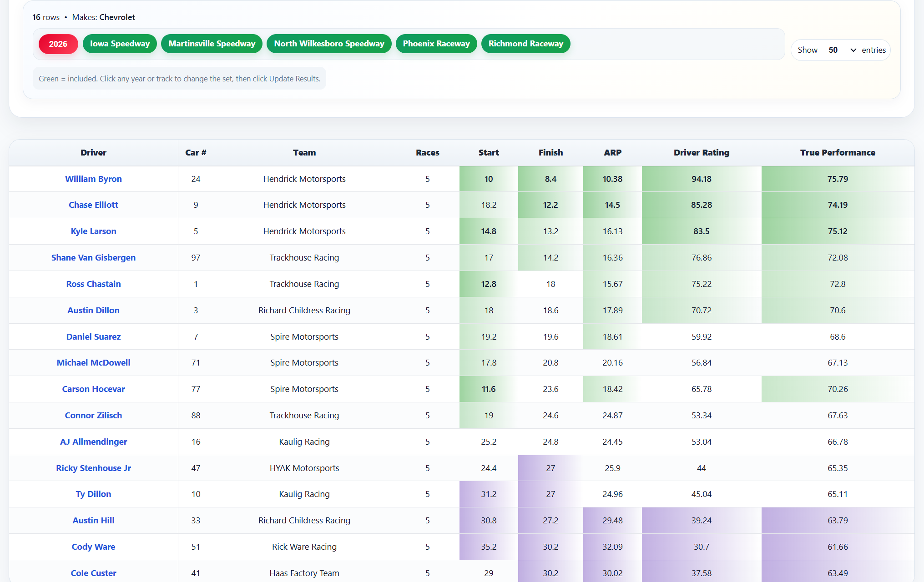
Task: Sort table by True Performance column
Action: [838, 153]
